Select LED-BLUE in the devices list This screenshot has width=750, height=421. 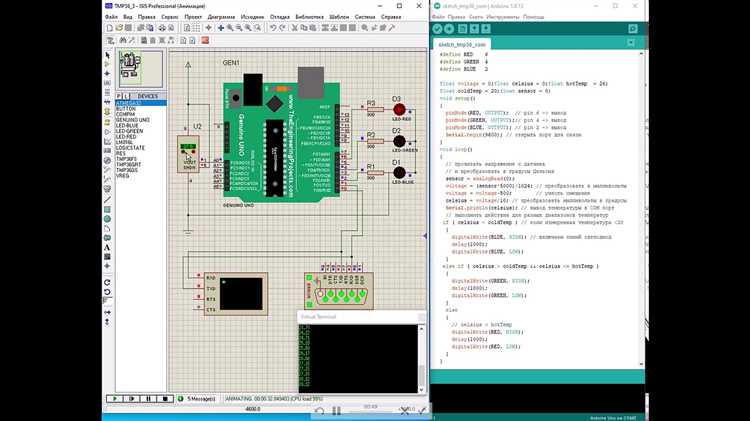[x=127, y=125]
